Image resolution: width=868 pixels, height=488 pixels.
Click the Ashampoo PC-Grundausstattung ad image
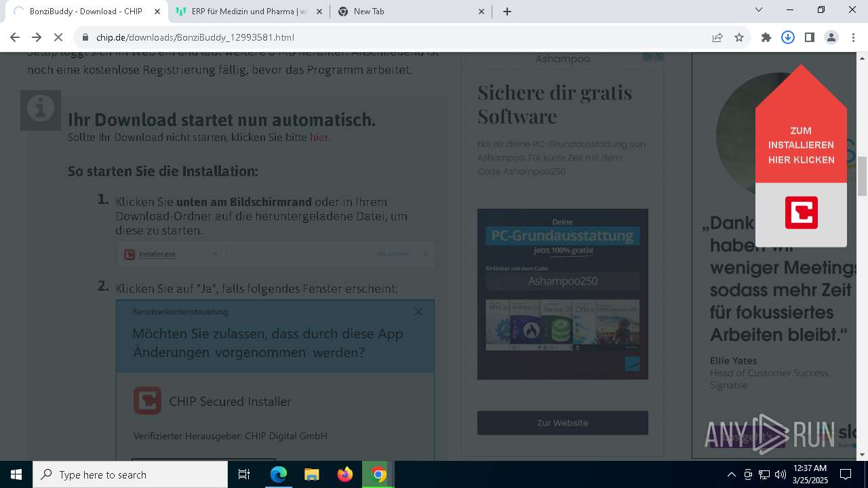point(563,293)
